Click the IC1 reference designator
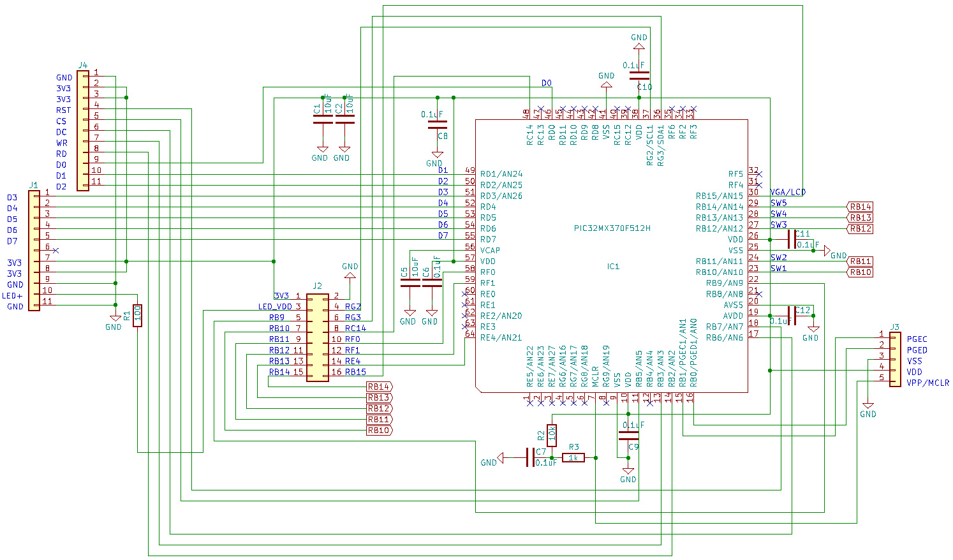 (613, 267)
